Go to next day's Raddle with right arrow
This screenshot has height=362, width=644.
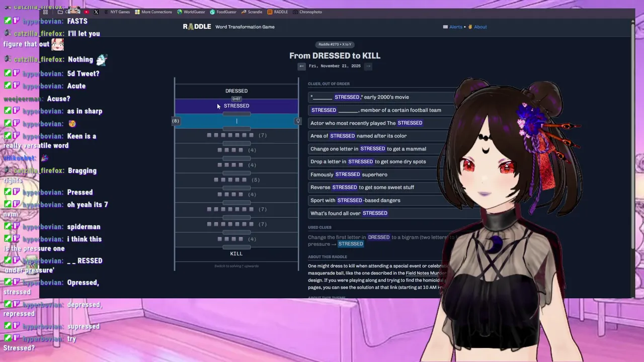click(x=368, y=66)
